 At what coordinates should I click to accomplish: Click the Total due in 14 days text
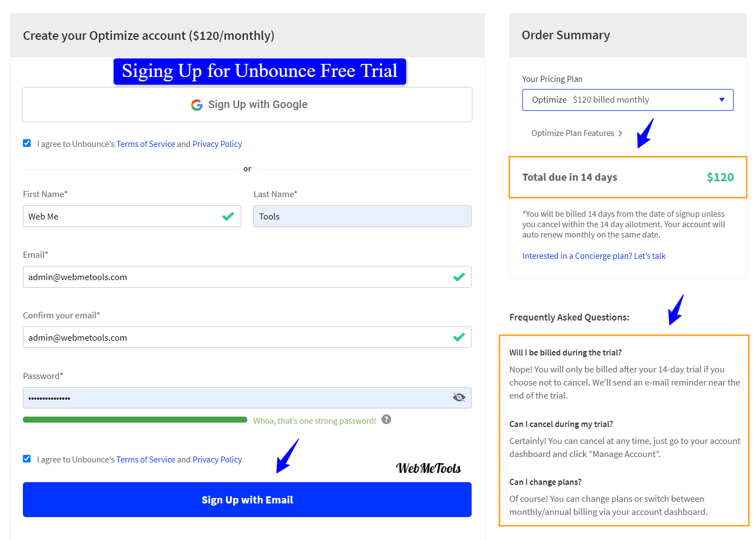570,177
